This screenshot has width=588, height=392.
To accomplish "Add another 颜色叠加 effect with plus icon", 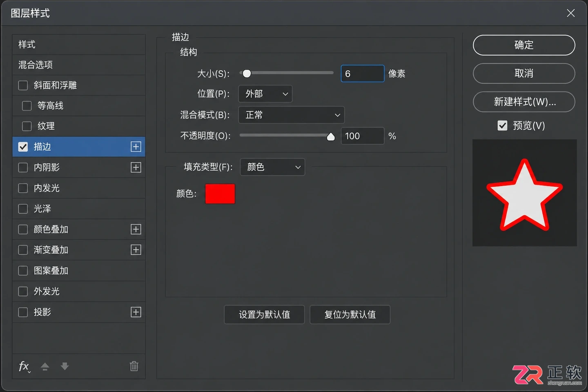I will 136,229.
